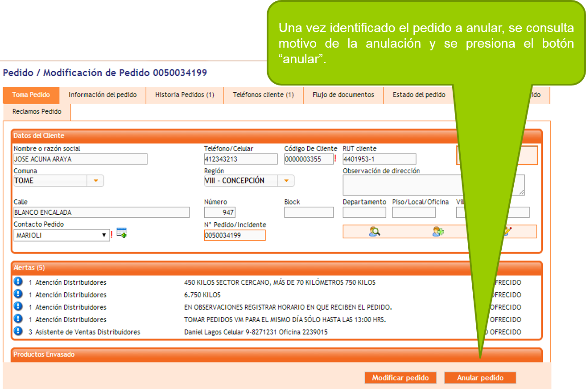The height and width of the screenshot is (392, 586).
Task: Open the Reclamos Pedido tab
Action: tap(37, 111)
